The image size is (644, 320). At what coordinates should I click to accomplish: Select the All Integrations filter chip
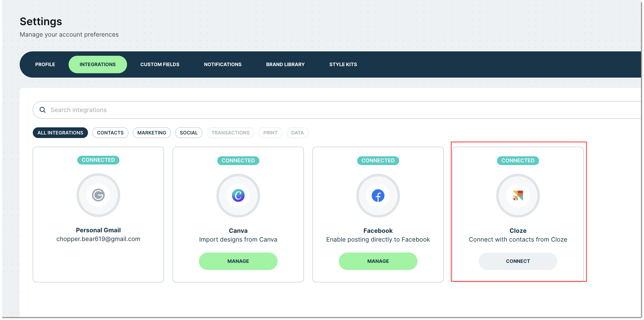point(60,133)
